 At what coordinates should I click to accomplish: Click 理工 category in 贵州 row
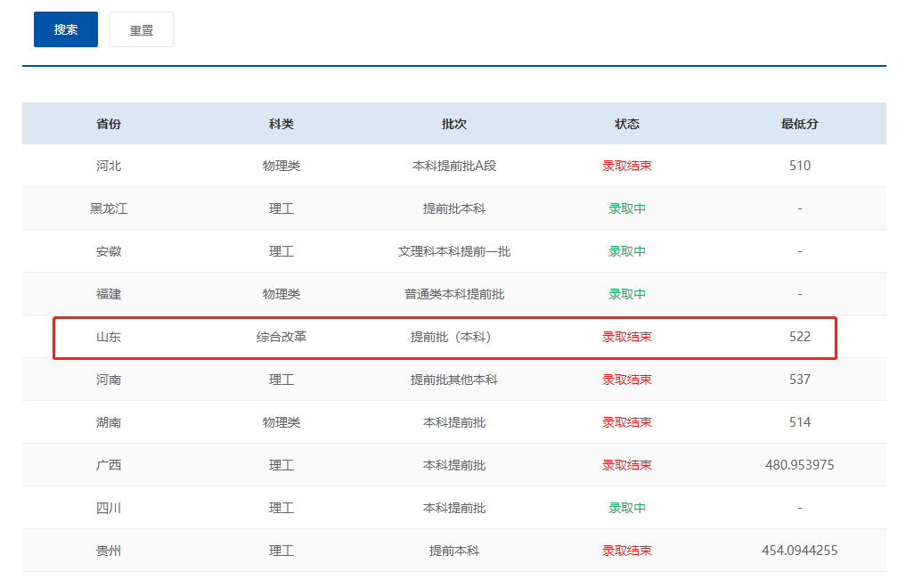(x=281, y=551)
